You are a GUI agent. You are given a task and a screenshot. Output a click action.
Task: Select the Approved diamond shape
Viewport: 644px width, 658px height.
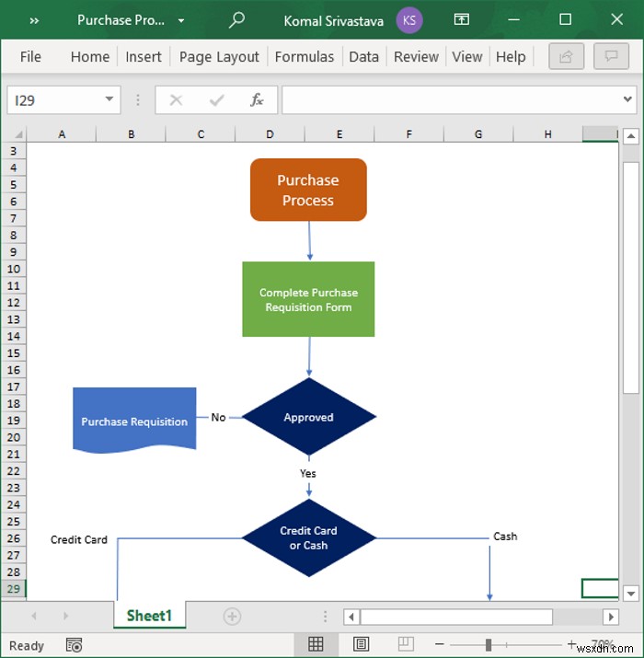tap(309, 417)
